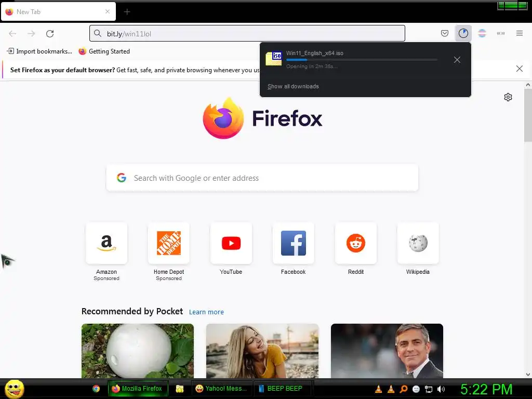The image size is (532, 399).
Task: Click the Search with Google field
Action: (x=262, y=178)
